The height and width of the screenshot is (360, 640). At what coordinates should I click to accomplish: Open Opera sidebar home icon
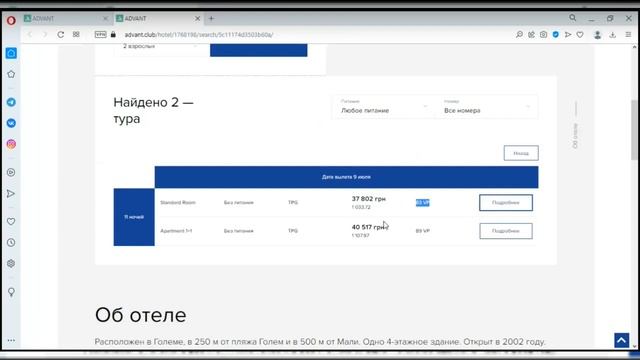(x=11, y=53)
